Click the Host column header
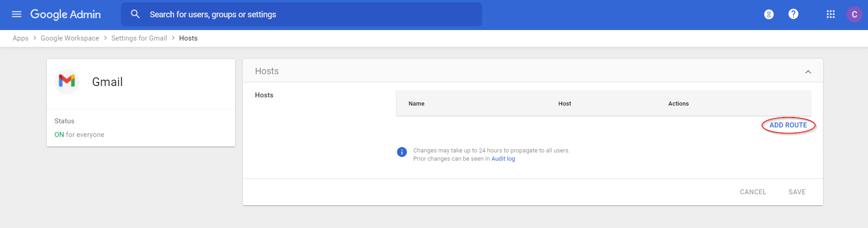Image resolution: width=868 pixels, height=228 pixels. pyautogui.click(x=565, y=104)
